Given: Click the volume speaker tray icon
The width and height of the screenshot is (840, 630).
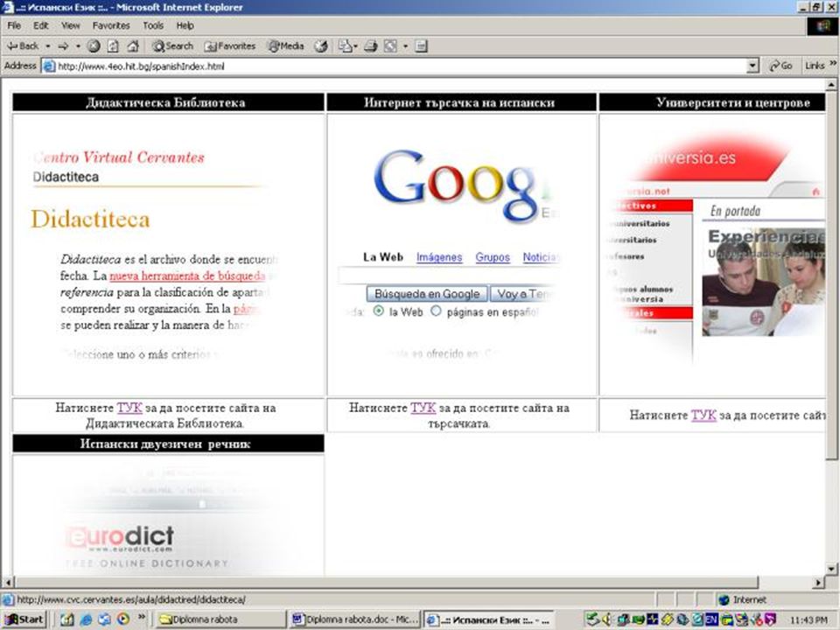Looking at the screenshot, I should 606,619.
